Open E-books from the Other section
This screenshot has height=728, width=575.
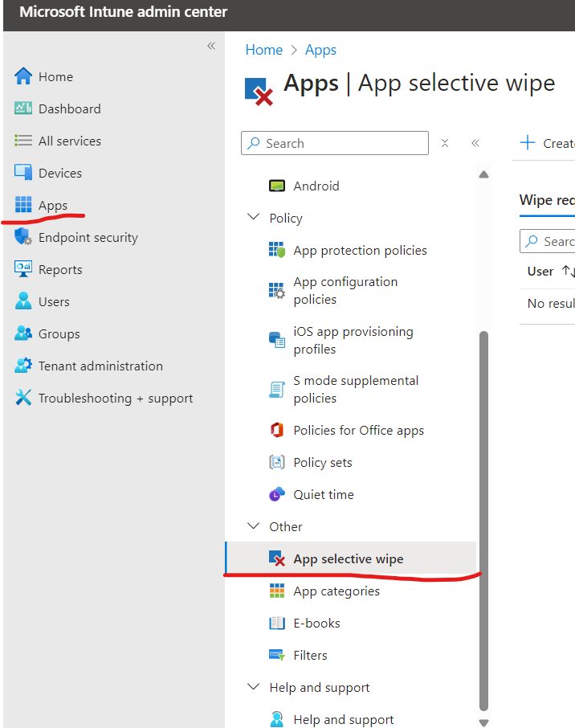pyautogui.click(x=316, y=623)
